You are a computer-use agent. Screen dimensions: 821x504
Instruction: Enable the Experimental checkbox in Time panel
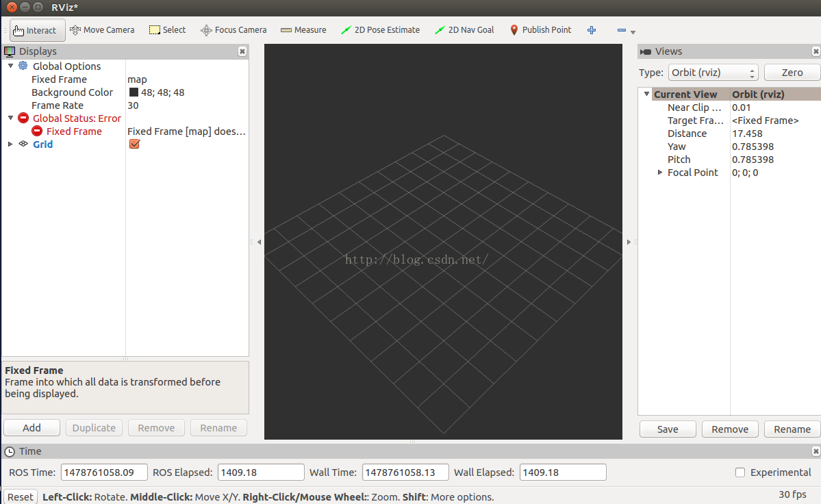pyautogui.click(x=740, y=473)
